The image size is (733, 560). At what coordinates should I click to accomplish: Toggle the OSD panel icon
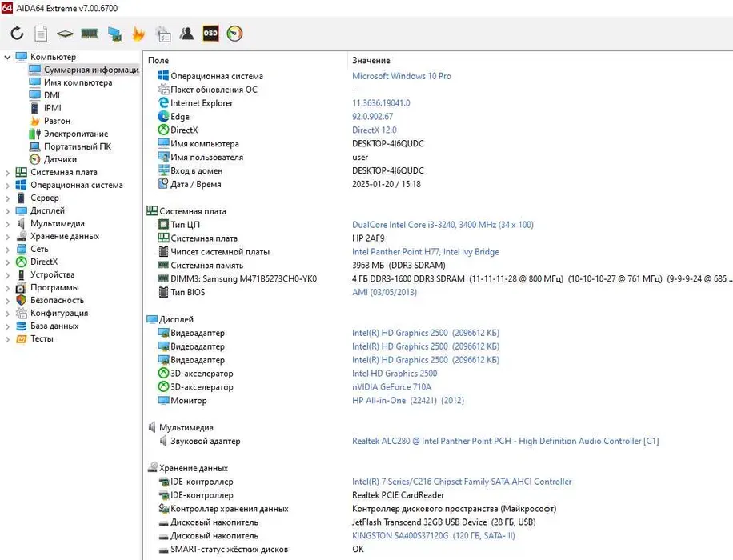pos(210,33)
